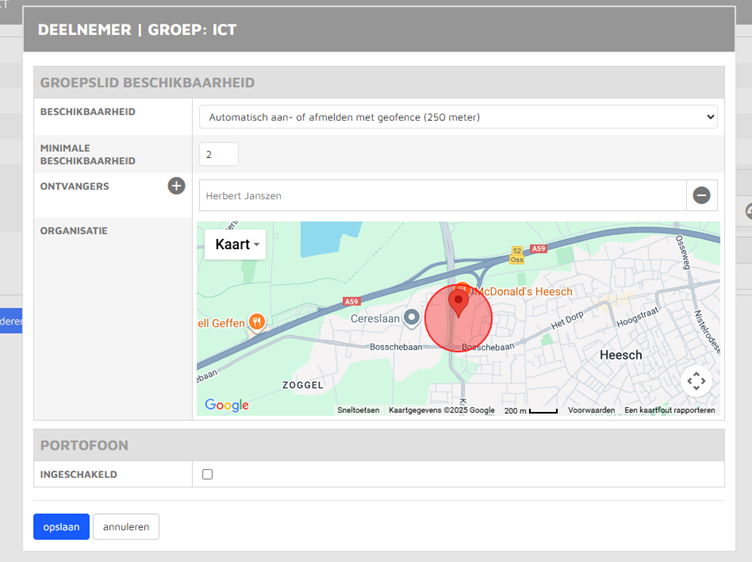Remove recipient Herbert Janszen with minus icon
The image size is (752, 562).
click(x=701, y=195)
